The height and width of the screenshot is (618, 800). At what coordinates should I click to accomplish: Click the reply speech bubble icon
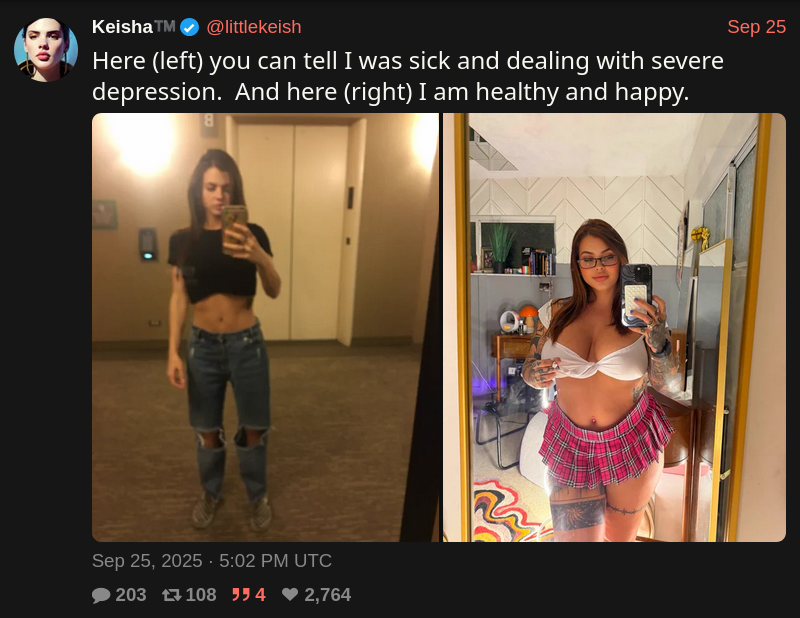pyautogui.click(x=101, y=595)
